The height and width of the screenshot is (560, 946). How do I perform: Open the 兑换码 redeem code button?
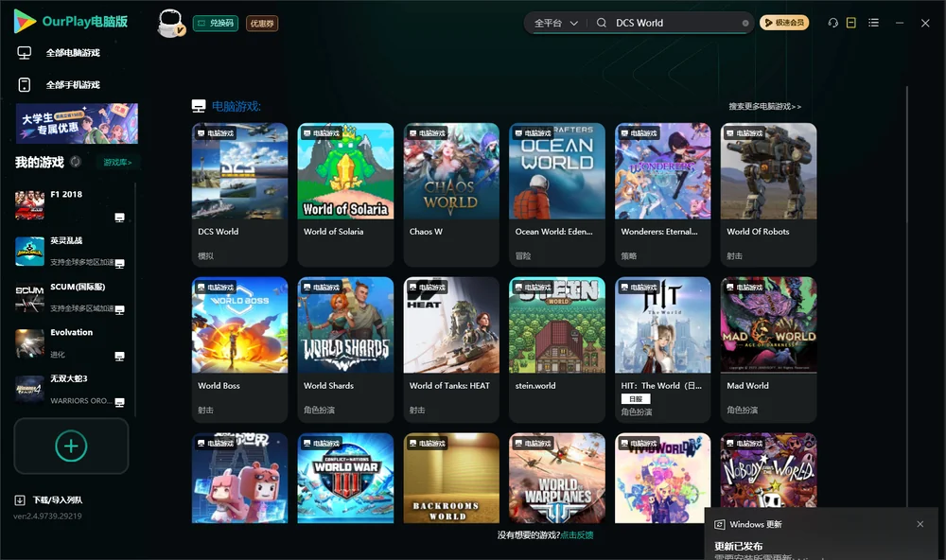(216, 24)
